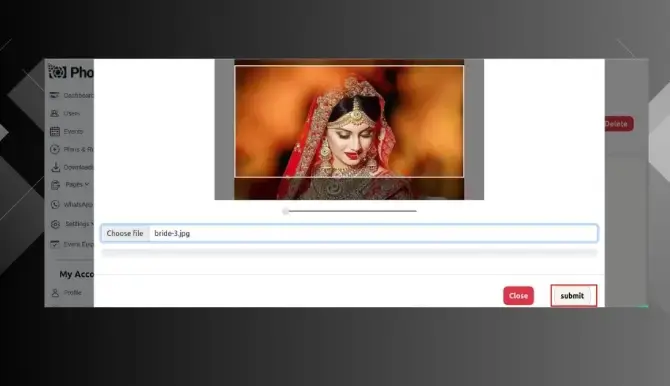
Task: Click the submit button
Action: click(573, 296)
